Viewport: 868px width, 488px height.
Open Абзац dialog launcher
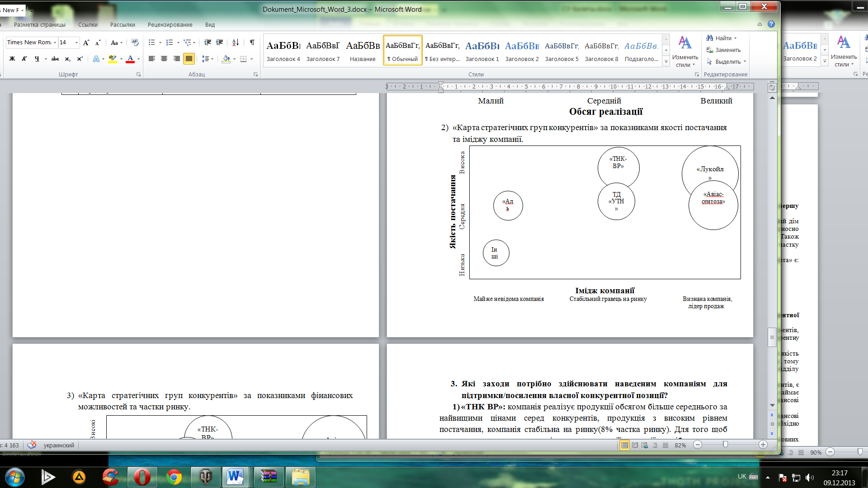255,75
